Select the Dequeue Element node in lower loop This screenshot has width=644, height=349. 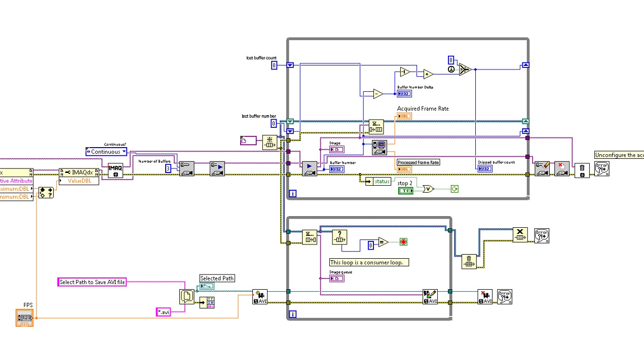(x=310, y=237)
